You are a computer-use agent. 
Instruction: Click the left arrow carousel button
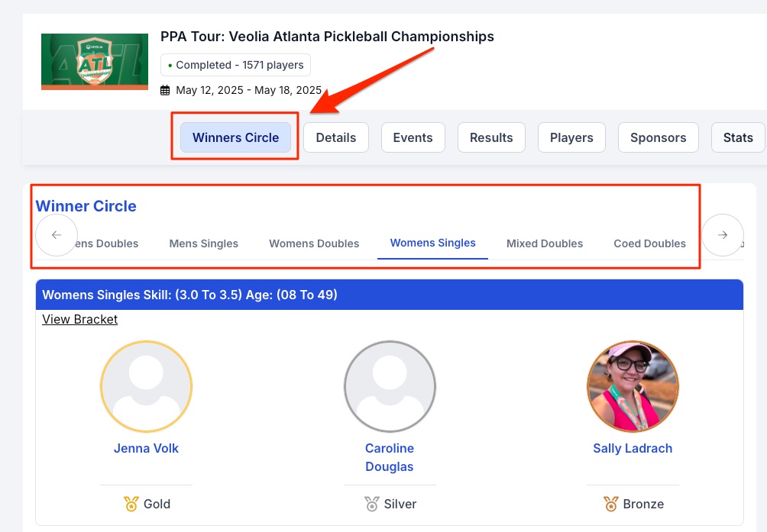[x=57, y=235]
